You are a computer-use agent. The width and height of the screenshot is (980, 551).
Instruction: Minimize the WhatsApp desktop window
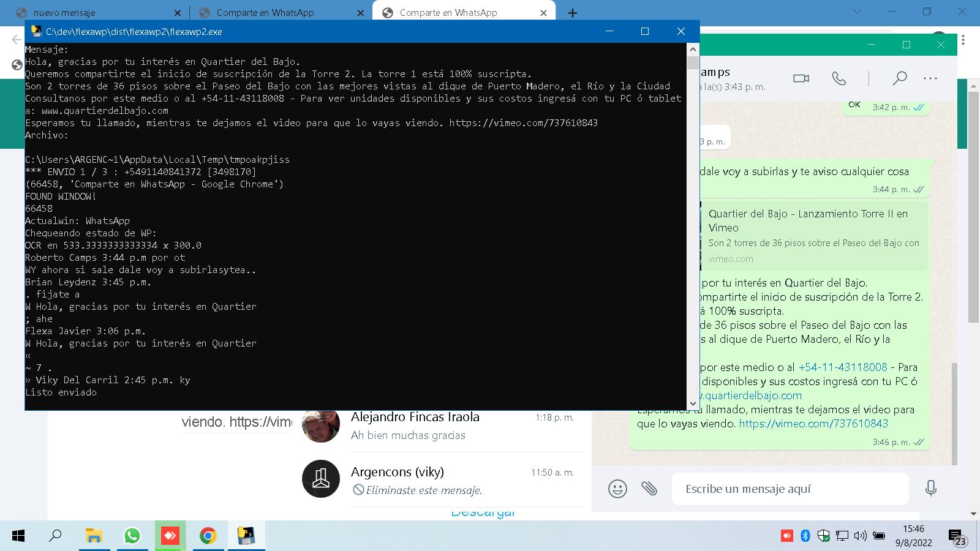pyautogui.click(x=872, y=45)
